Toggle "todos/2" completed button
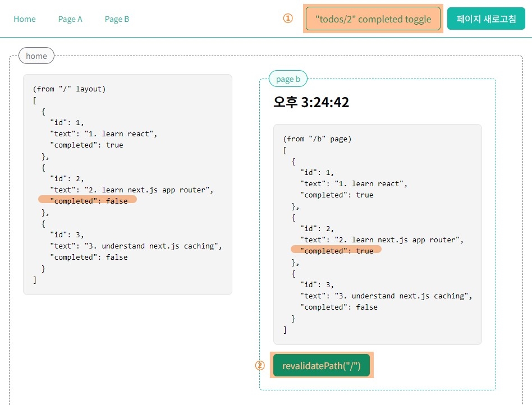Viewport: 532px width, 405px height. (x=373, y=19)
